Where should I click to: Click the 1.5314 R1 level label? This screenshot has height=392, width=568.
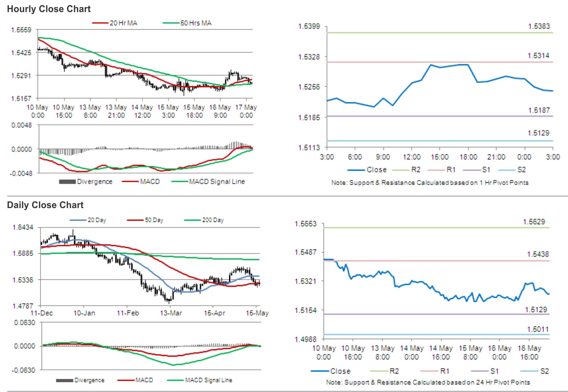[538, 56]
